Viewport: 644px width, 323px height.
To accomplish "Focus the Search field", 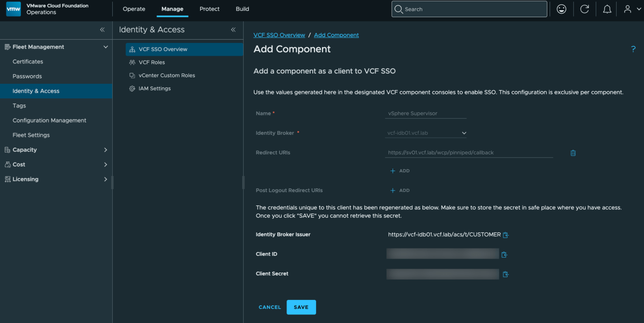I will pyautogui.click(x=469, y=9).
